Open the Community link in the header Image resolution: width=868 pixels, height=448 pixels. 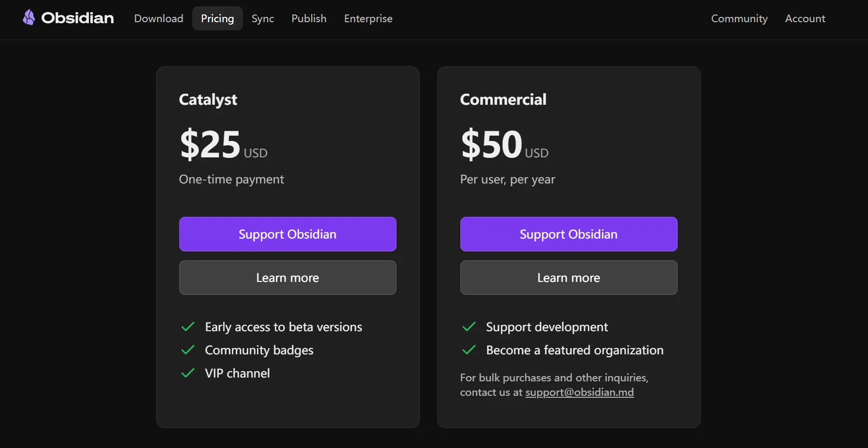tap(739, 18)
